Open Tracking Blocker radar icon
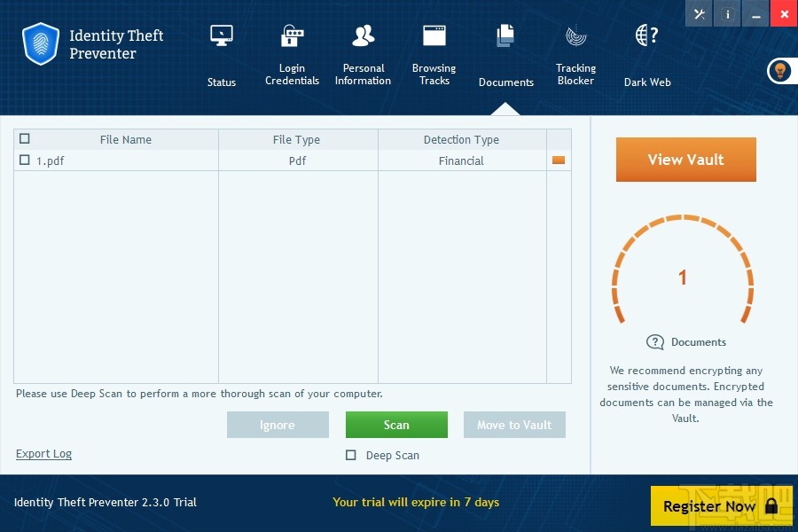The width and height of the screenshot is (798, 532). 576,35
